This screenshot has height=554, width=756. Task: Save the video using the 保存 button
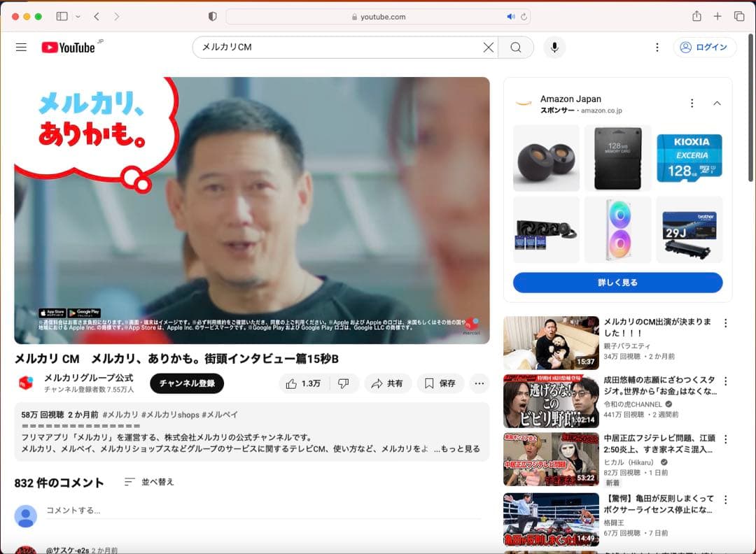[x=440, y=383]
